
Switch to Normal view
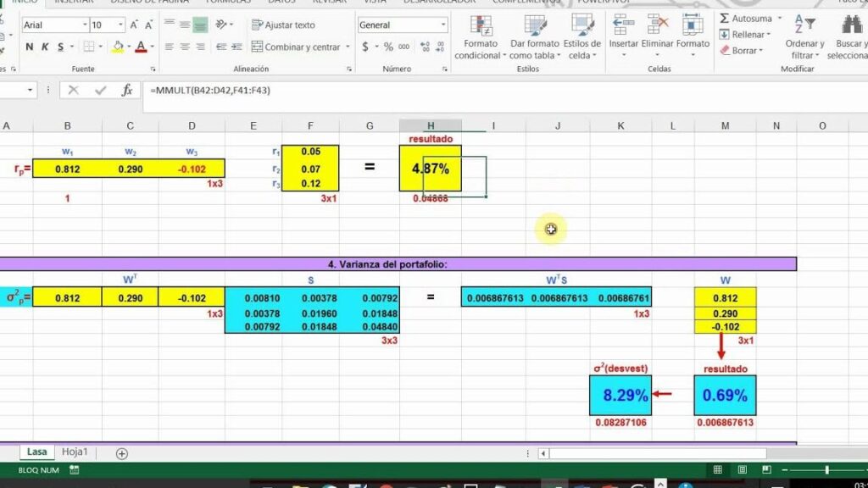pyautogui.click(x=717, y=469)
